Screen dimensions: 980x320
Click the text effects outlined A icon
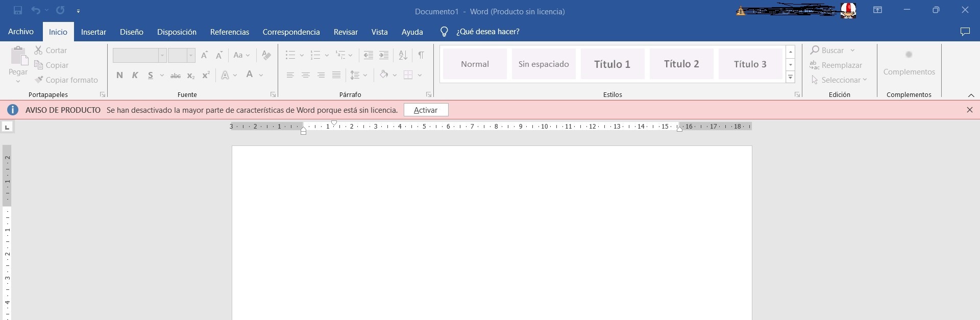225,75
